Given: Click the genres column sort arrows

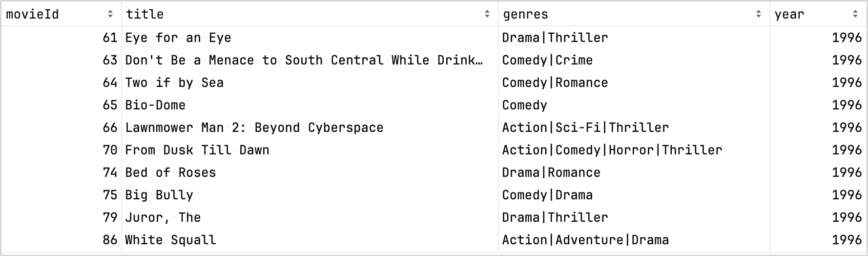Looking at the screenshot, I should (x=758, y=14).
